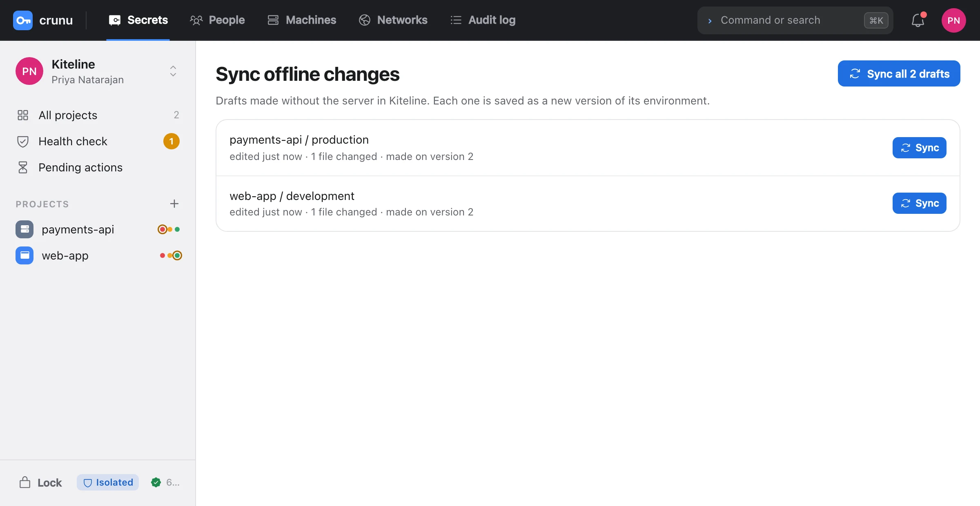The image size is (980, 506).
Task: Sync all 2 drafts
Action: [899, 73]
